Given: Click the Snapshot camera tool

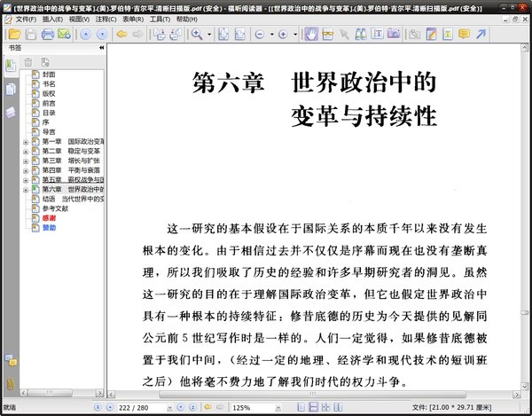Looking at the screenshot, I should click(x=394, y=35).
